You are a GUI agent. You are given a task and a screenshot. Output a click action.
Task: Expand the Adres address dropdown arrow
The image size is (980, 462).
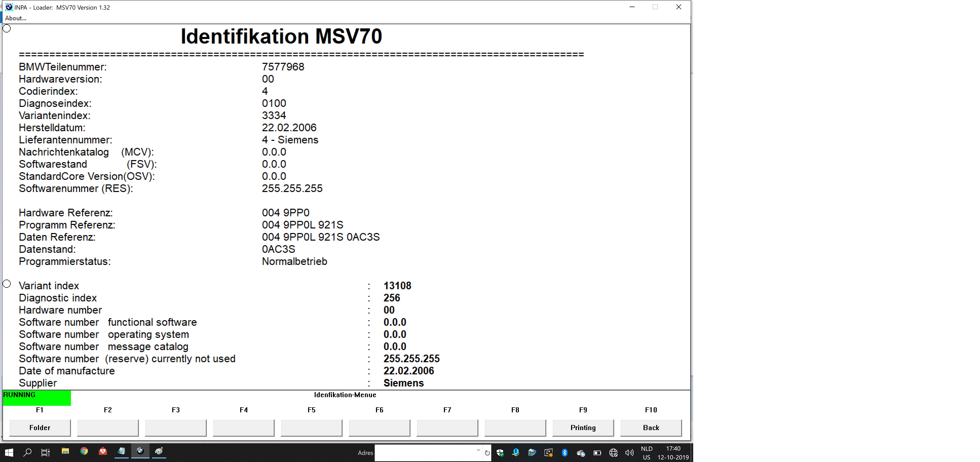[478, 450]
